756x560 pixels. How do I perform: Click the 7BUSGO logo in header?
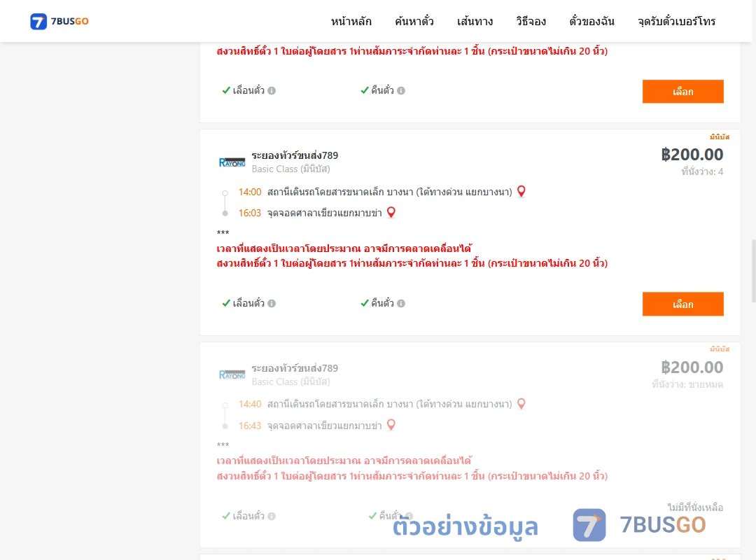[x=59, y=21]
